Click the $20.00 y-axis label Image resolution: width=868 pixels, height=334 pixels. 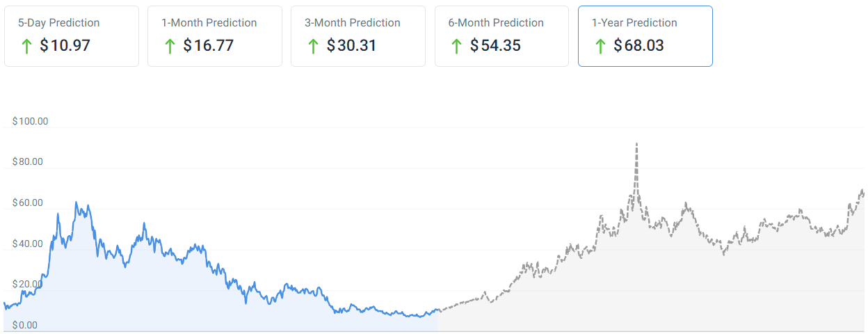click(28, 285)
